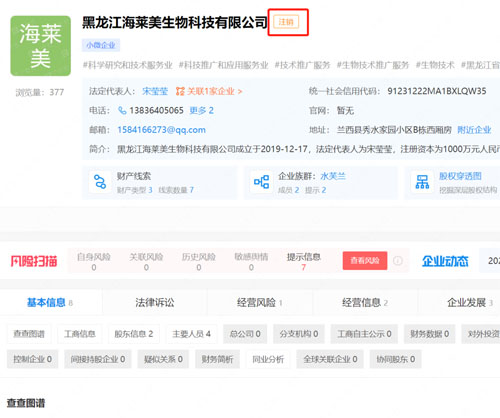Viewport: 500px width, 418px height.
Task: Click 线索数量 7 count
Action: click(176, 190)
